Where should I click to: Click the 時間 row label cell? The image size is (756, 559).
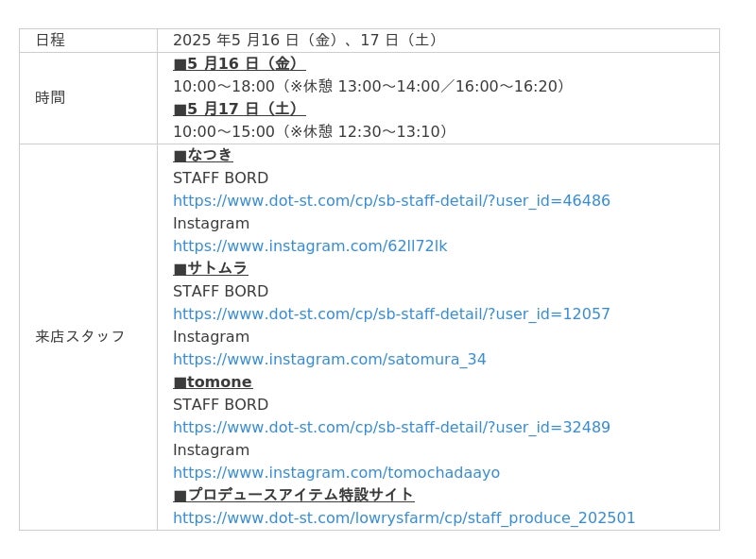point(88,98)
